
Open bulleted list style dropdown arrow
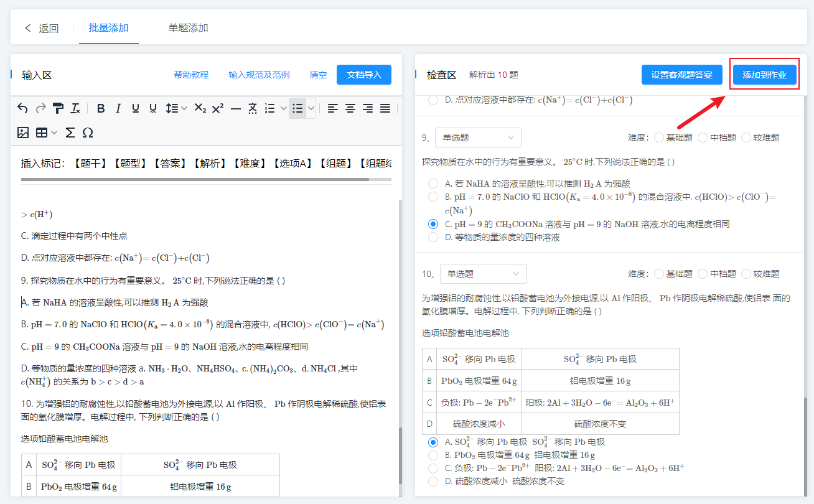[x=311, y=108]
